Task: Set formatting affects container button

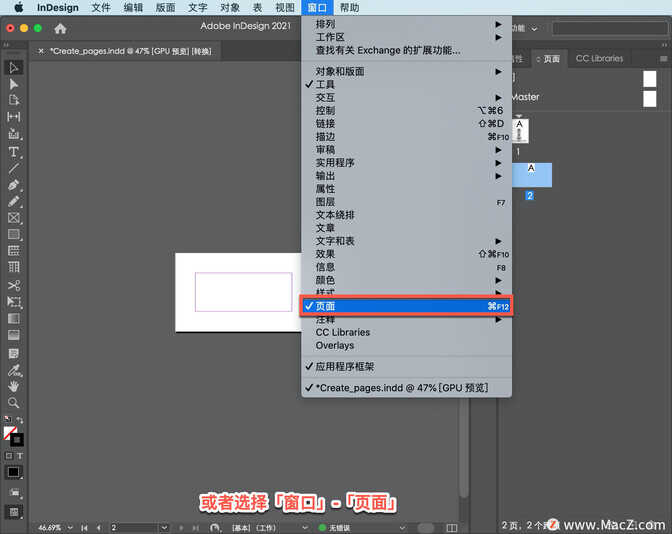Action: click(x=9, y=456)
